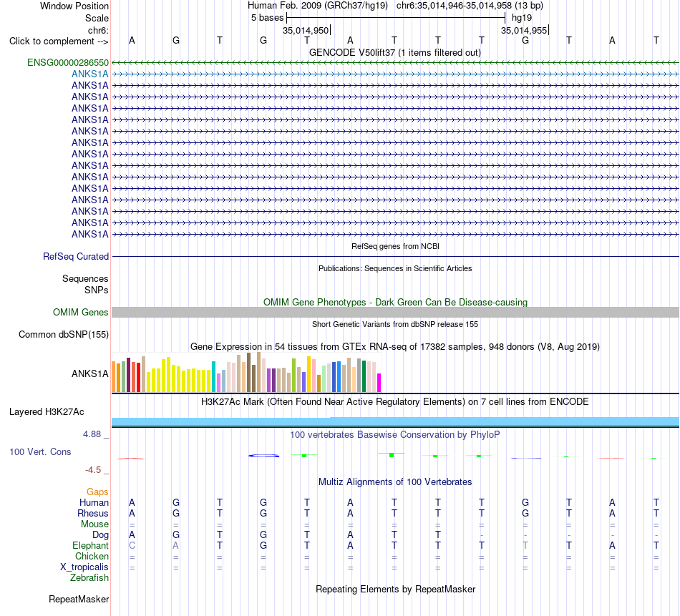Click the PhyloP minimum value -4.5
The width and height of the screenshot is (680, 616).
(x=93, y=470)
